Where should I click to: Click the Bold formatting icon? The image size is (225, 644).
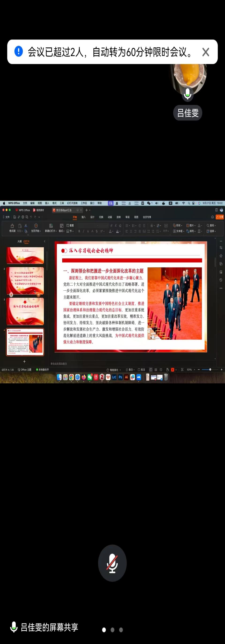79,231
